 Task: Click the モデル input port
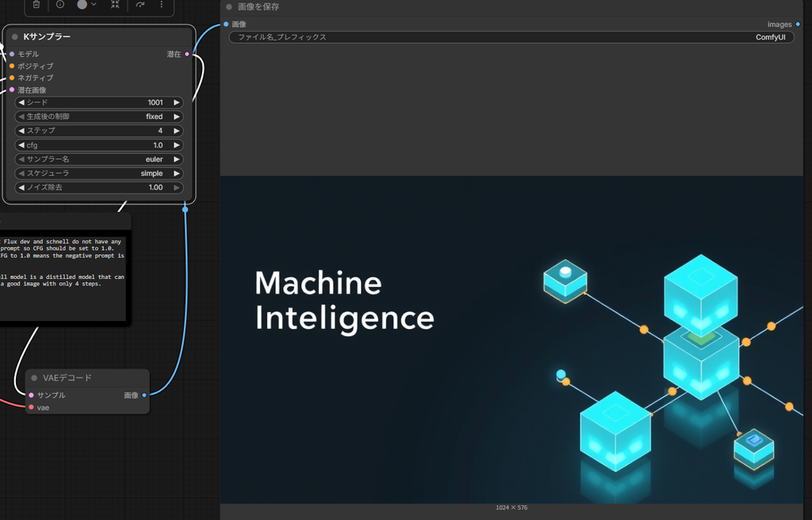[x=12, y=54]
